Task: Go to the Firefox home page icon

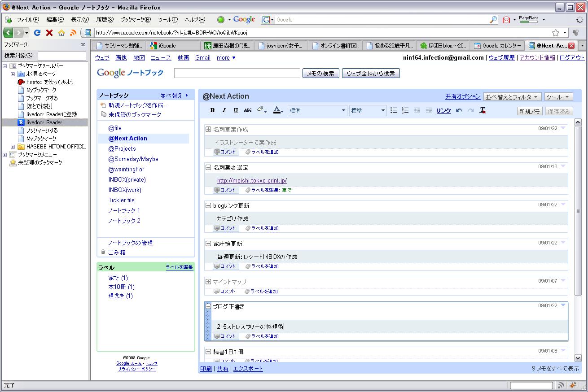Action: [x=61, y=33]
